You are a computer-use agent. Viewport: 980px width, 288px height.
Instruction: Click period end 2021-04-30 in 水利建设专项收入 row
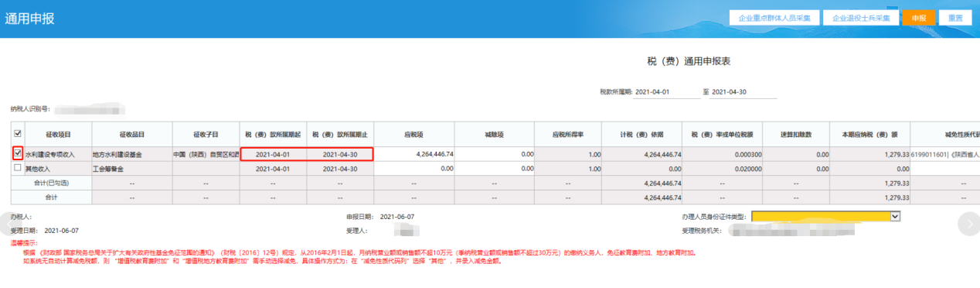tap(339, 155)
